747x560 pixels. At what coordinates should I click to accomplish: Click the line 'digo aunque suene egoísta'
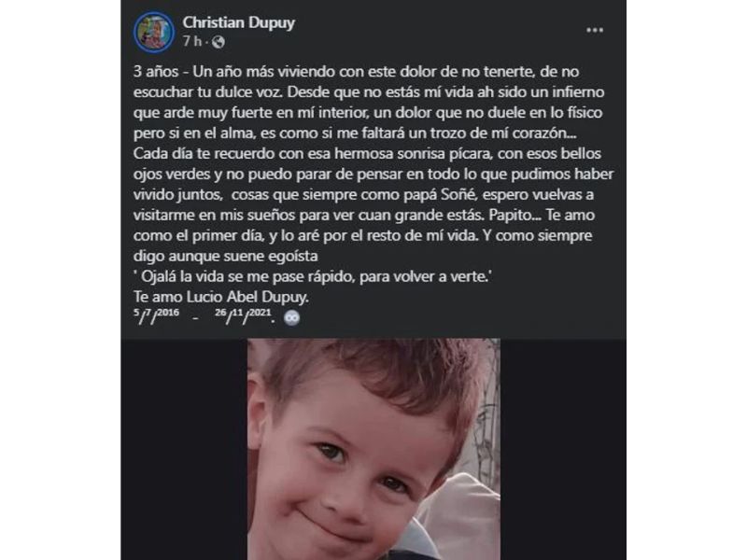point(226,256)
